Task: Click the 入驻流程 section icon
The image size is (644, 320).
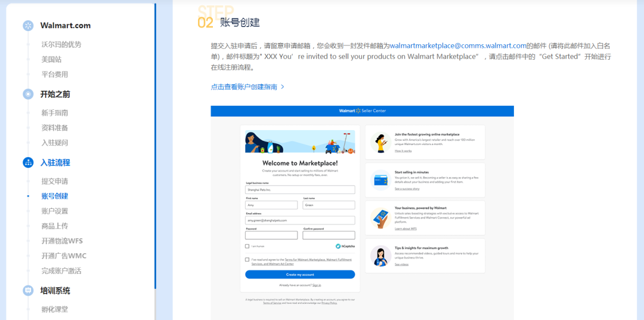Action: click(x=28, y=162)
